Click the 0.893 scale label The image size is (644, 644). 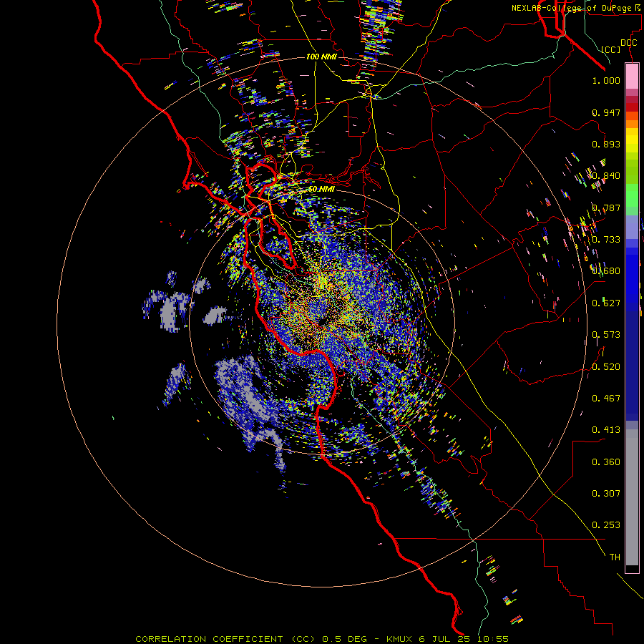coord(606,144)
